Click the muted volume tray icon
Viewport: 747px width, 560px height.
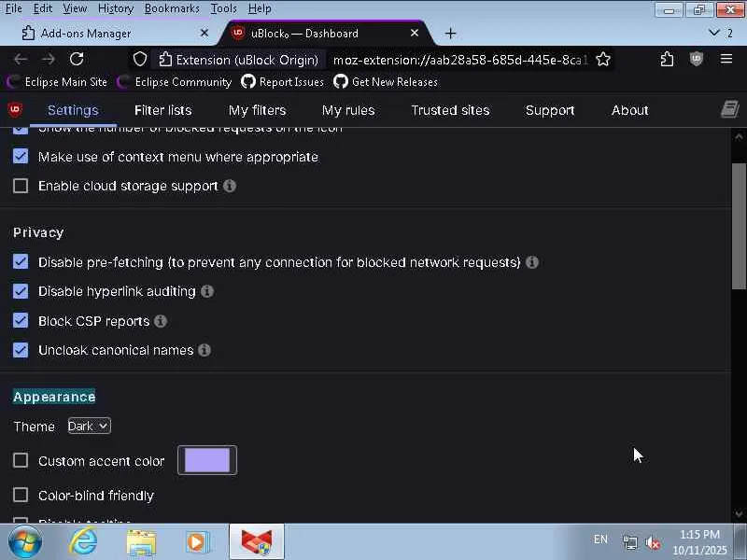(x=653, y=543)
